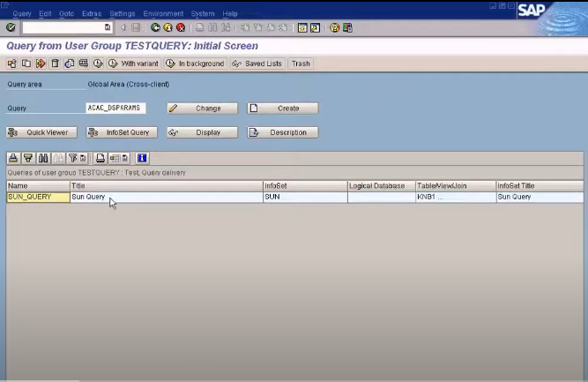Screen dimensions: 588x382
Task: Open the Edit menu
Action: click(x=45, y=13)
